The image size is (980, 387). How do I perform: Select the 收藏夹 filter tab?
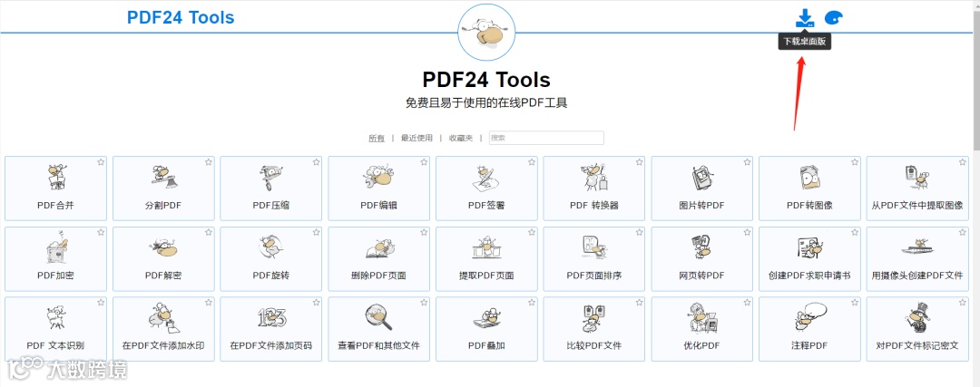(461, 138)
